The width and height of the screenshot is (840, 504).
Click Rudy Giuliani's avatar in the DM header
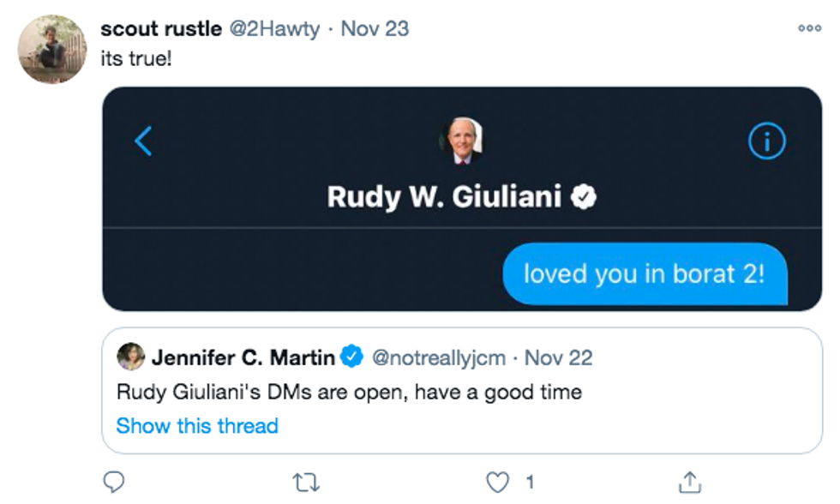(463, 141)
